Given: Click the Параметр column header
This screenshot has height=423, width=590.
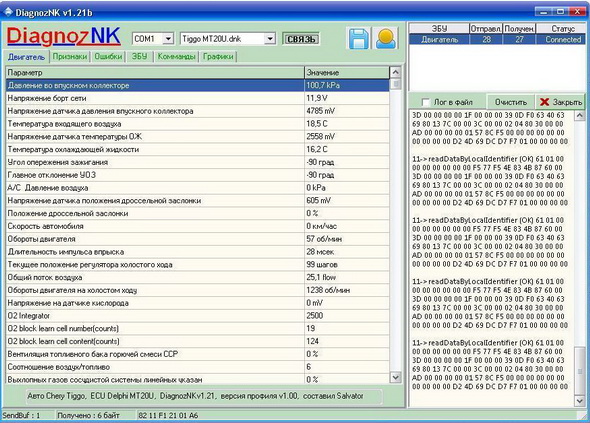Looking at the screenshot, I should [x=155, y=72].
